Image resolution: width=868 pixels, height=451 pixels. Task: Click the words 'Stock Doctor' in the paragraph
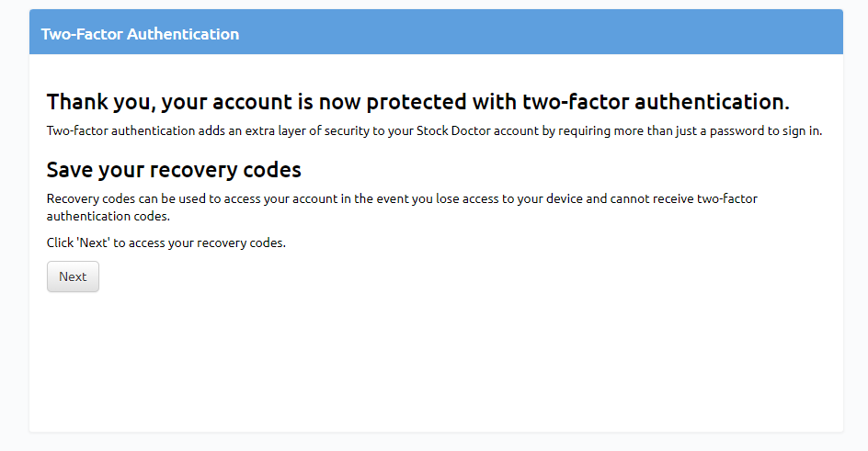pos(453,130)
